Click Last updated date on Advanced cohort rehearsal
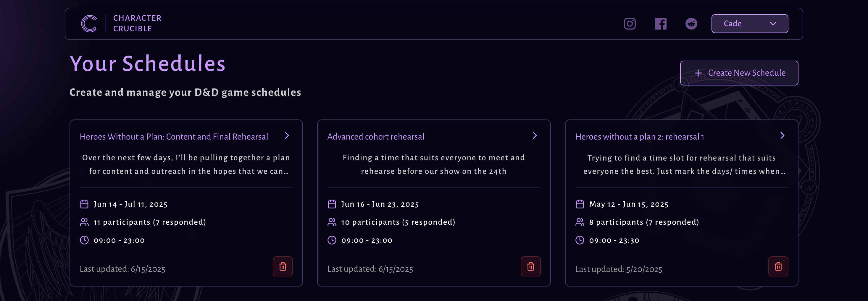The height and width of the screenshot is (301, 868). pyautogui.click(x=370, y=269)
